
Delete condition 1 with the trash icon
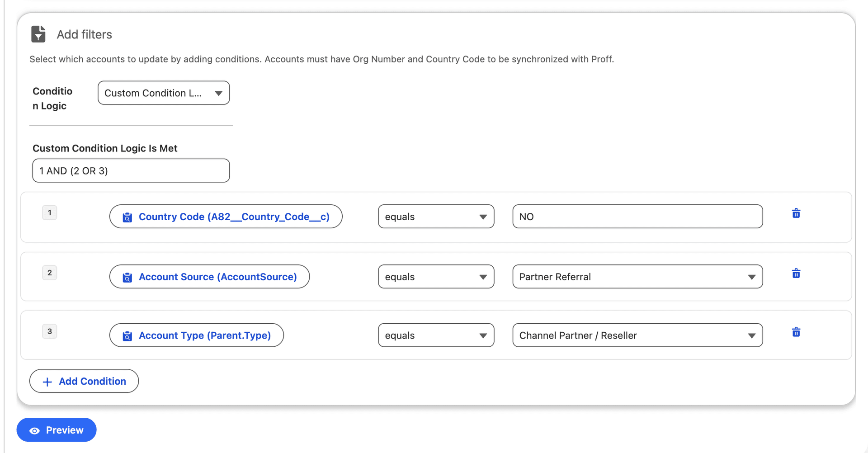coord(796,213)
